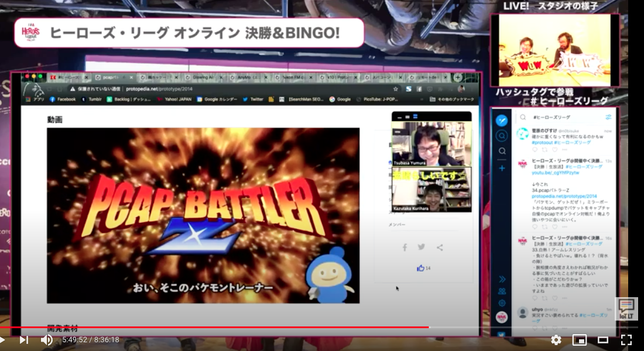
Task: Open the Backlog dashboard bookmark
Action: pyautogui.click(x=129, y=99)
